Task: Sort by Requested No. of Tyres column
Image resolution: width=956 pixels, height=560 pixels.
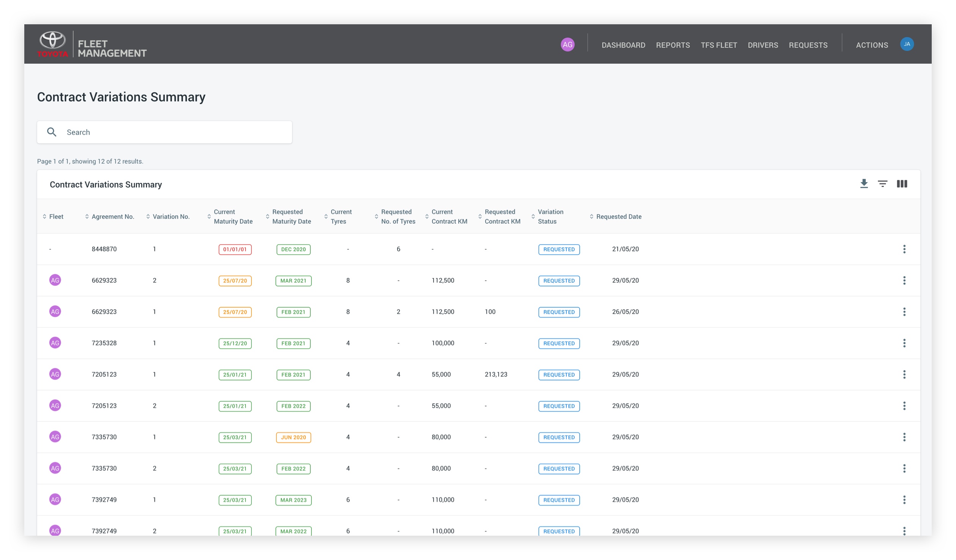Action: click(x=395, y=217)
